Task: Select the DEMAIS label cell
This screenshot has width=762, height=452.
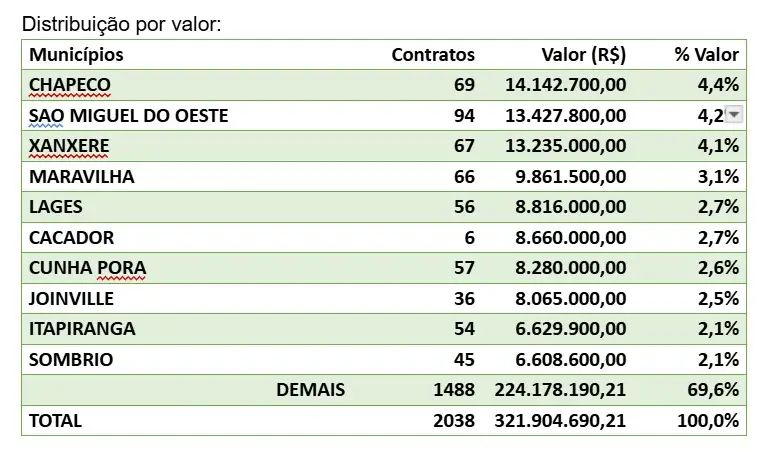Action: pyautogui.click(x=310, y=390)
